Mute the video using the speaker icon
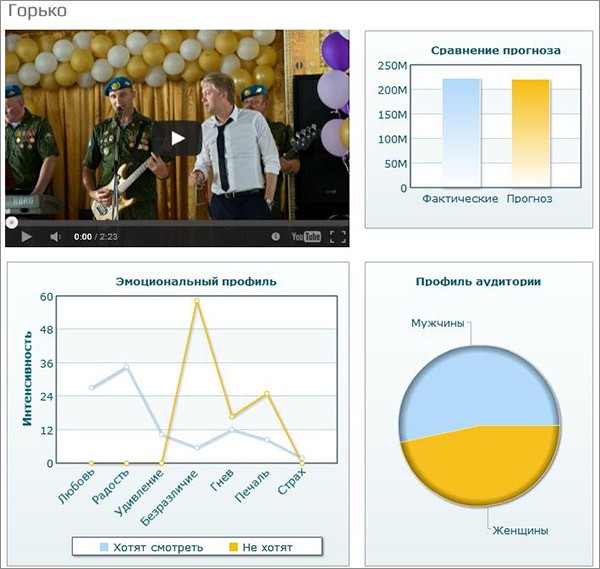The height and width of the screenshot is (569, 600). pos(55,237)
